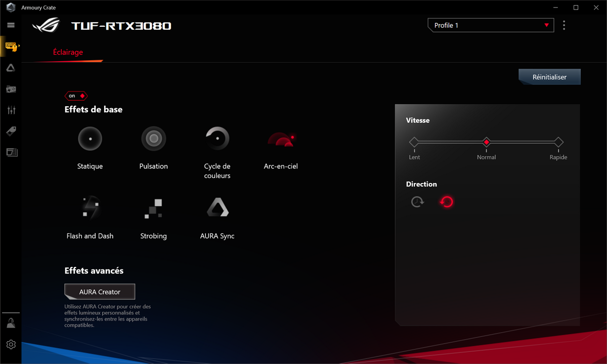Screen dimensions: 607x364
Task: Open the Game Library controller icon
Action: tap(11, 89)
